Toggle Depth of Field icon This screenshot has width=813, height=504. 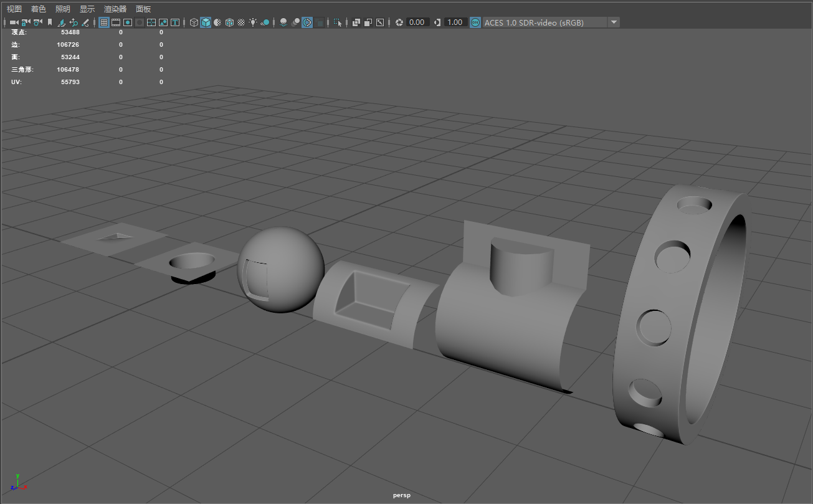[x=320, y=22]
